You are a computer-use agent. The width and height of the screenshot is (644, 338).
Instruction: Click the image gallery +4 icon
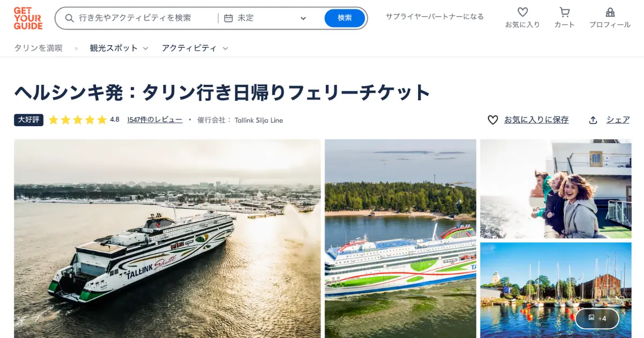(597, 318)
